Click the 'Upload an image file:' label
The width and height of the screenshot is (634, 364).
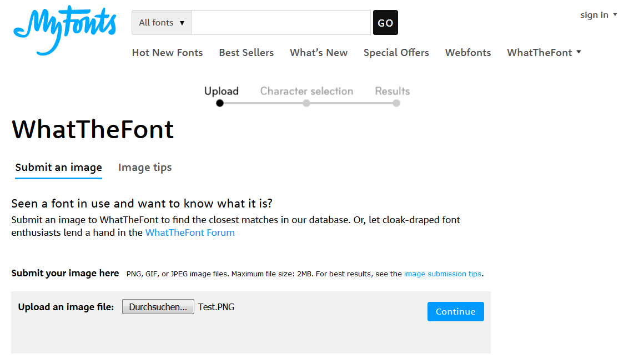coord(66,307)
